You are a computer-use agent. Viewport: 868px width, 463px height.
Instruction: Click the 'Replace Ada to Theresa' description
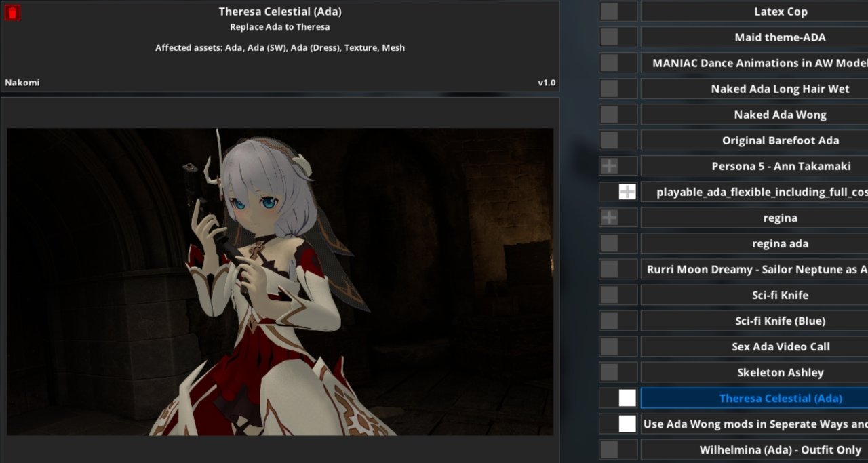(x=280, y=27)
